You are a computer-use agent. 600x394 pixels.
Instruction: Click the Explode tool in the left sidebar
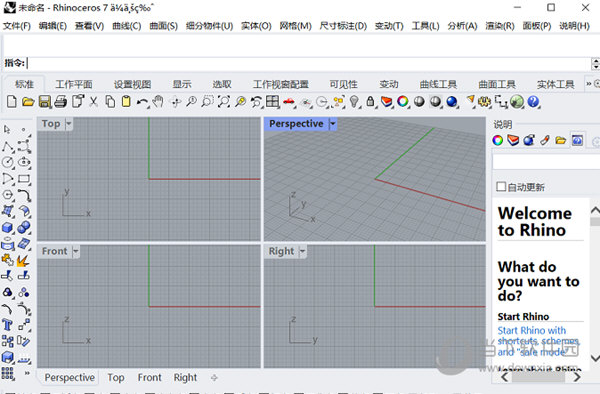tap(23, 260)
